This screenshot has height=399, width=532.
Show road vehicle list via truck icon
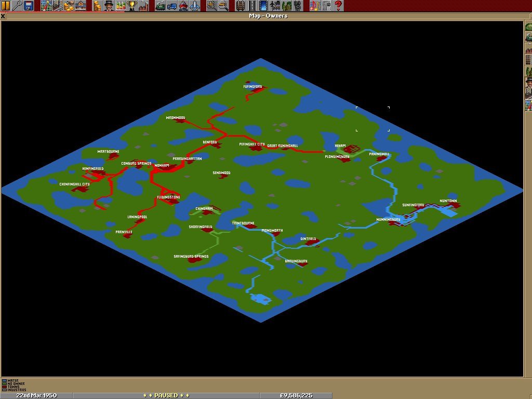[x=172, y=5]
